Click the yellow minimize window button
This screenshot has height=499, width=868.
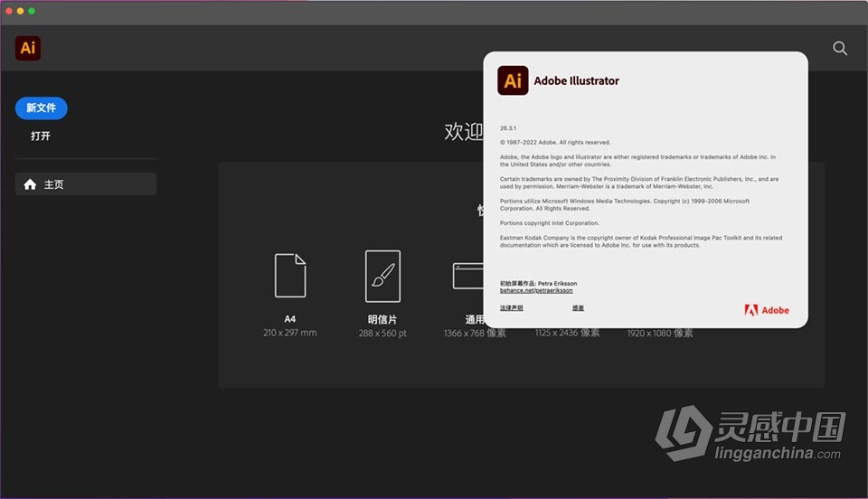(20, 11)
